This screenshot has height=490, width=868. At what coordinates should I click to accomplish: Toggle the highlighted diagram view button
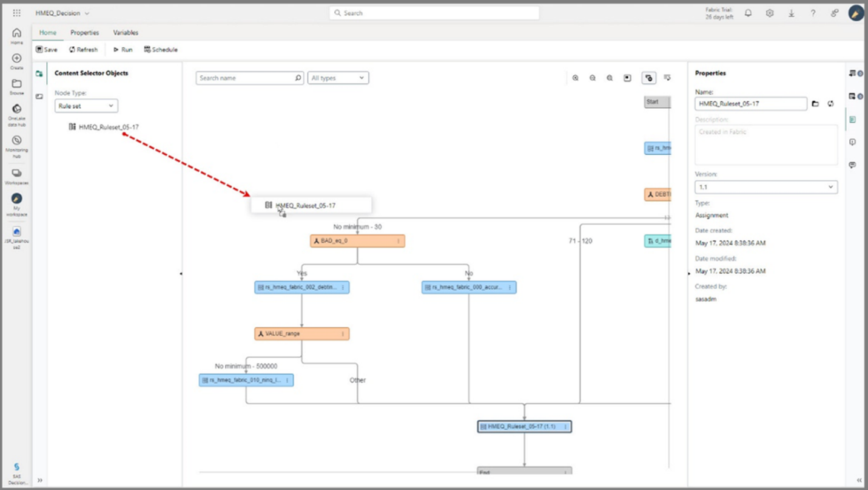click(649, 78)
